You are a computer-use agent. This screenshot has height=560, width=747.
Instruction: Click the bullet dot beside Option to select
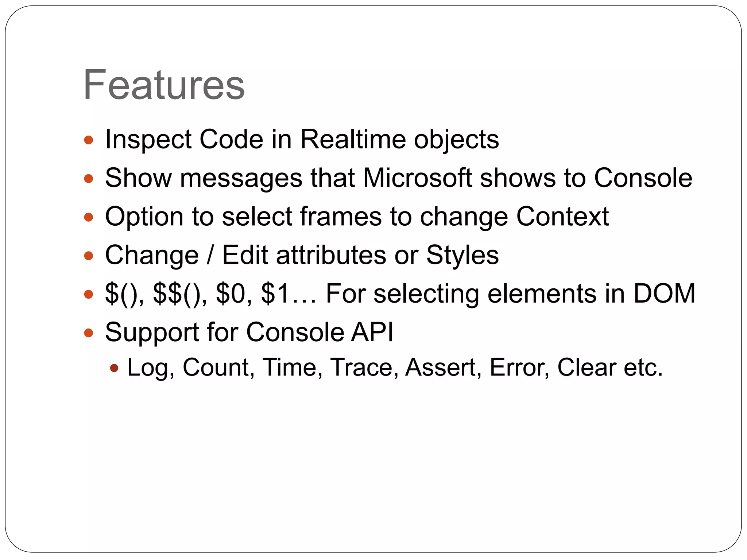tap(89, 217)
